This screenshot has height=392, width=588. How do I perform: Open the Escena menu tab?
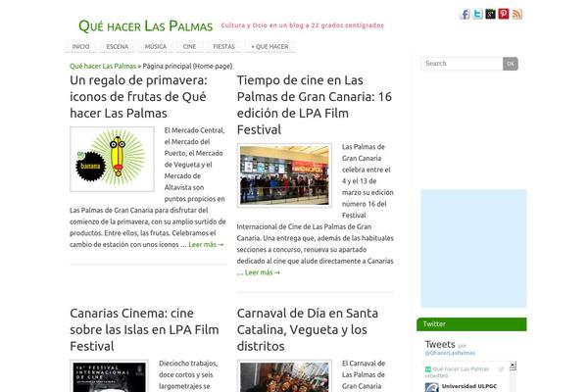coord(118,46)
